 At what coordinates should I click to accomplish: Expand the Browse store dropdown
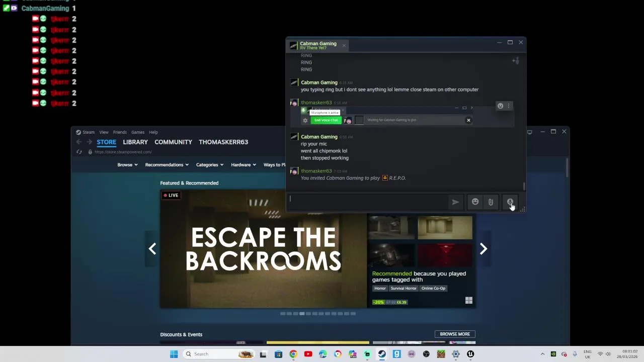pos(127,165)
